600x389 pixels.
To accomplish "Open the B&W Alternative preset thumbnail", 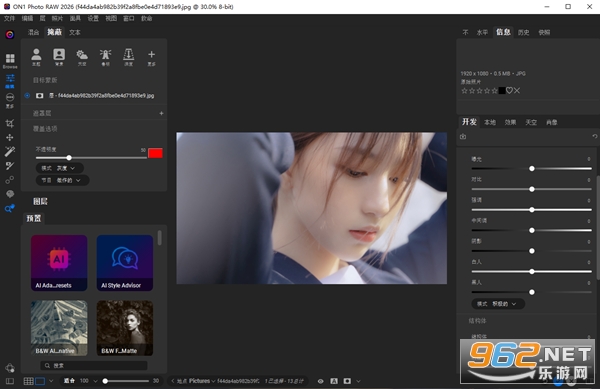I will (x=59, y=328).
